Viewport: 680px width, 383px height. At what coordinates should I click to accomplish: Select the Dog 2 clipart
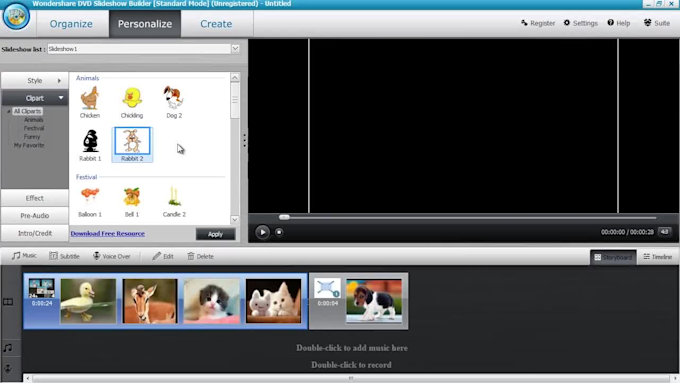pos(174,102)
